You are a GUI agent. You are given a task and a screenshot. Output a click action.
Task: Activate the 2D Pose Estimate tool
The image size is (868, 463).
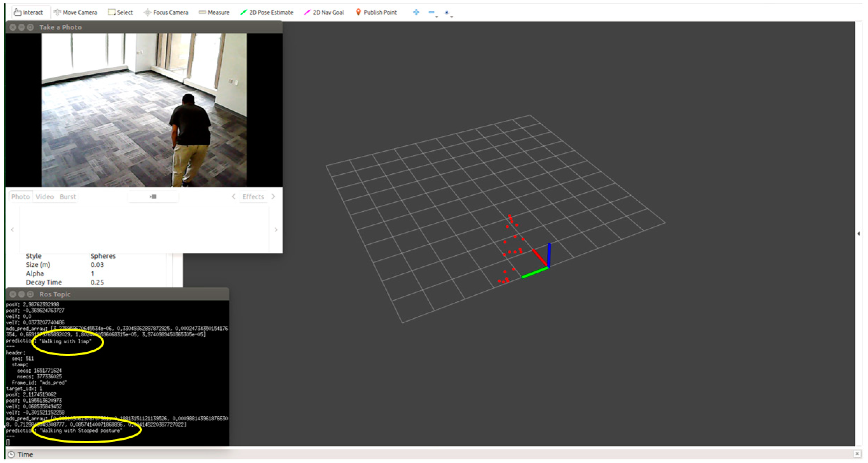tap(267, 13)
